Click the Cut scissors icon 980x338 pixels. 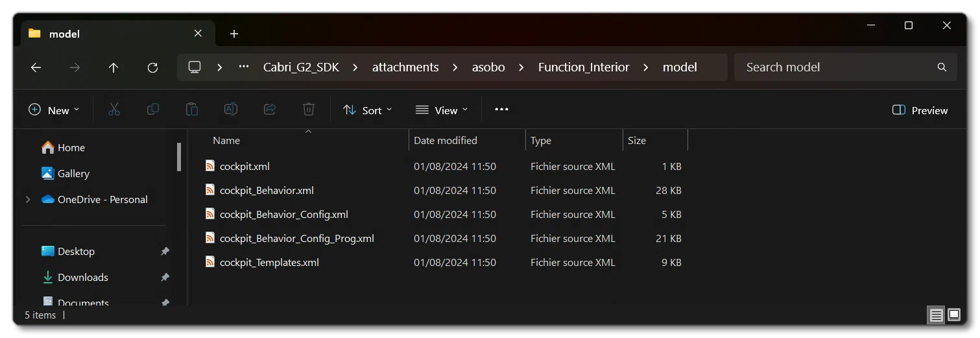pos(114,110)
